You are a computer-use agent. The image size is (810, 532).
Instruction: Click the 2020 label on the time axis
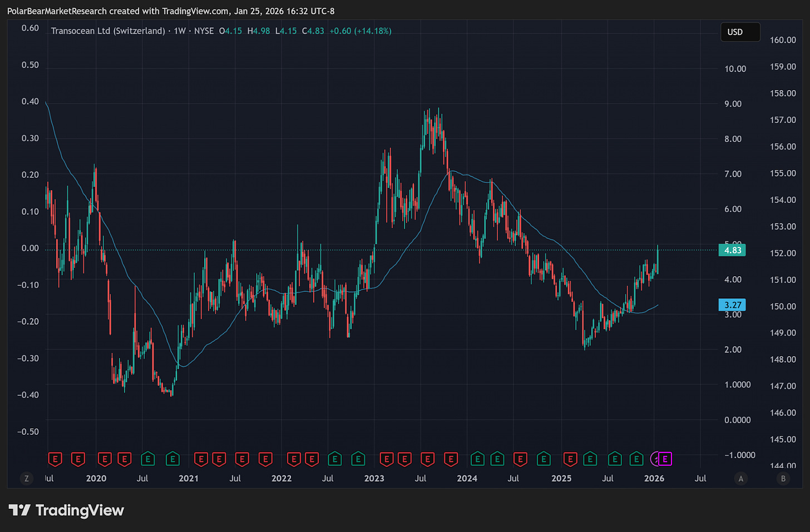pos(96,479)
